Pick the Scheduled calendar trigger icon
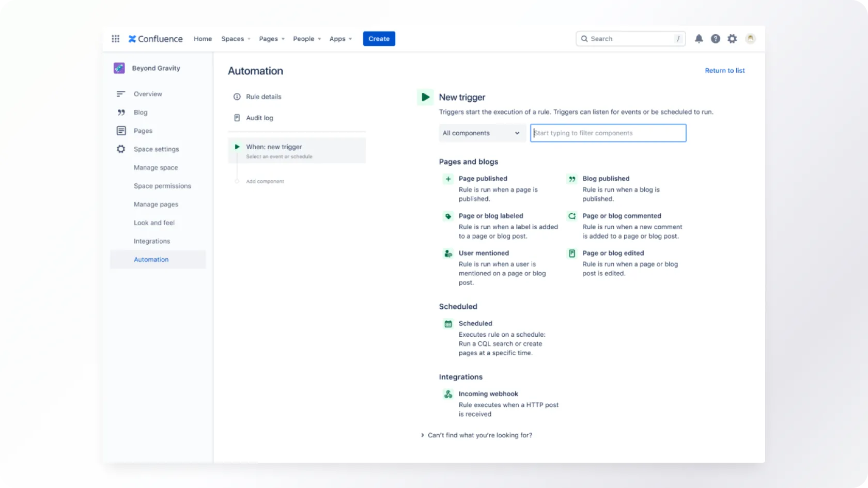Image resolution: width=868 pixels, height=488 pixels. click(x=448, y=324)
